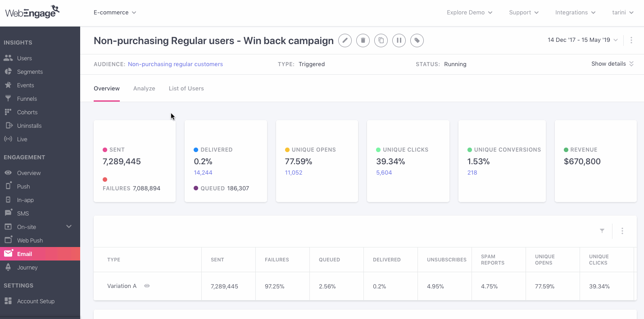Open the E-commerce project dropdown
The height and width of the screenshot is (319, 644).
[115, 13]
